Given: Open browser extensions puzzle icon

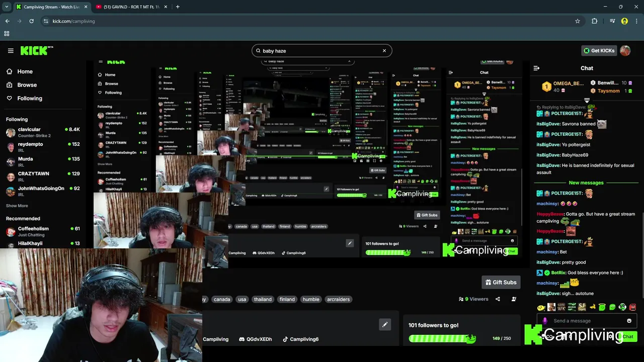Looking at the screenshot, I should 595,21.
